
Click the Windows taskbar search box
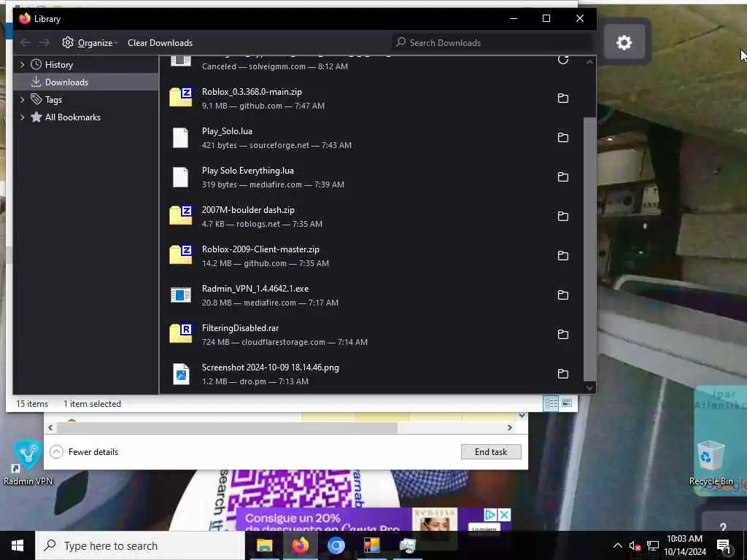tap(140, 545)
